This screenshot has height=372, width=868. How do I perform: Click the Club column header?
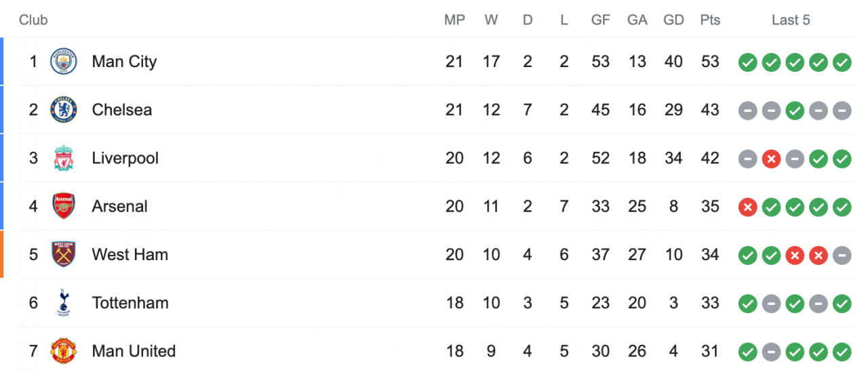(33, 20)
